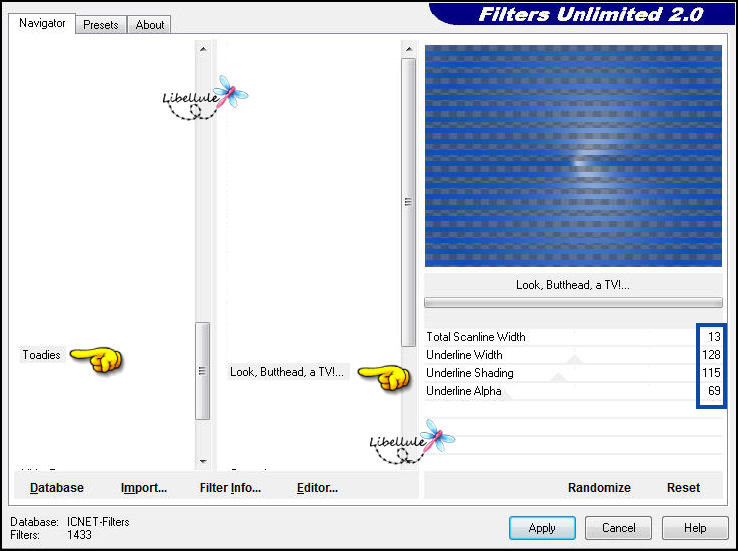Open Filter Info...
738x551 pixels.
(230, 487)
